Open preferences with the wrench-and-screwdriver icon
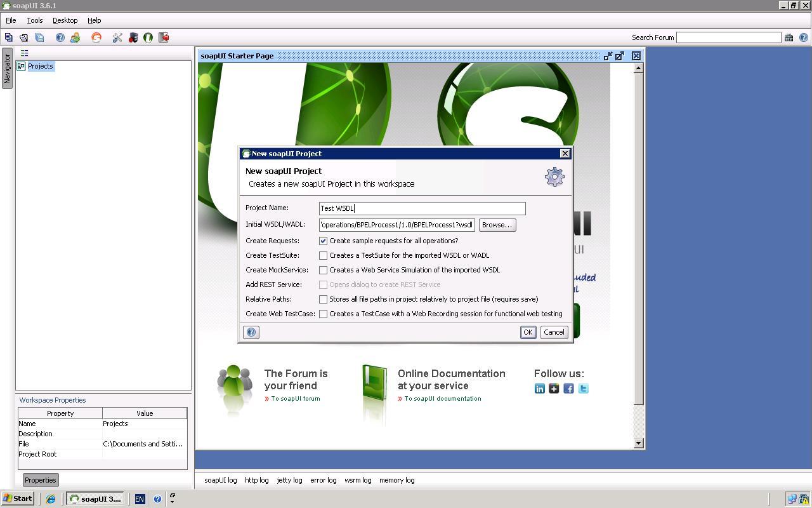 [117, 37]
